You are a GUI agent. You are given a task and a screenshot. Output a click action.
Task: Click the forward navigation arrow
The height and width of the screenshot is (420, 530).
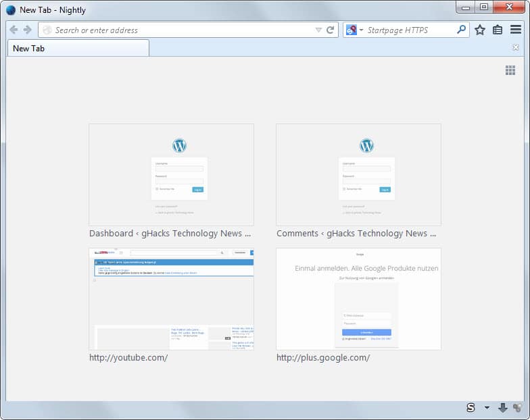click(27, 30)
